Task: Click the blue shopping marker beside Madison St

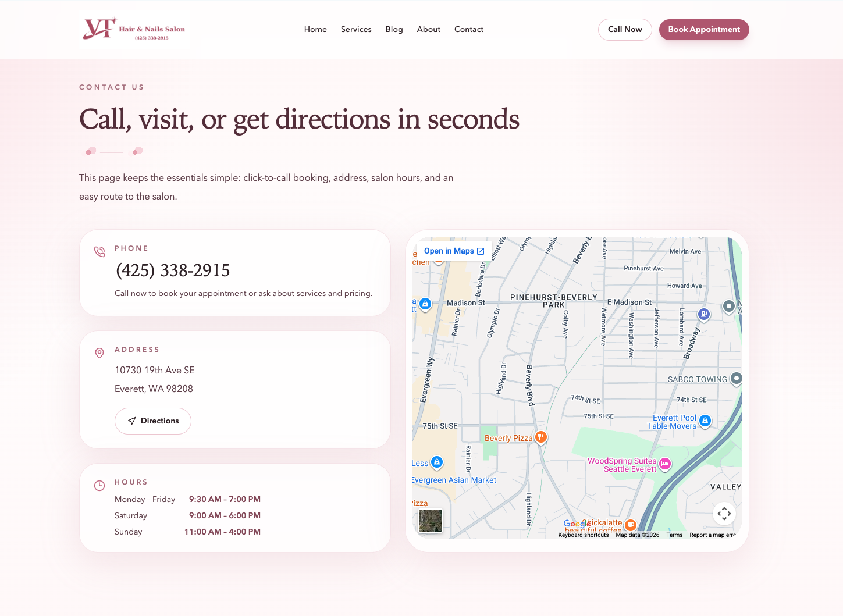Action: point(425,304)
